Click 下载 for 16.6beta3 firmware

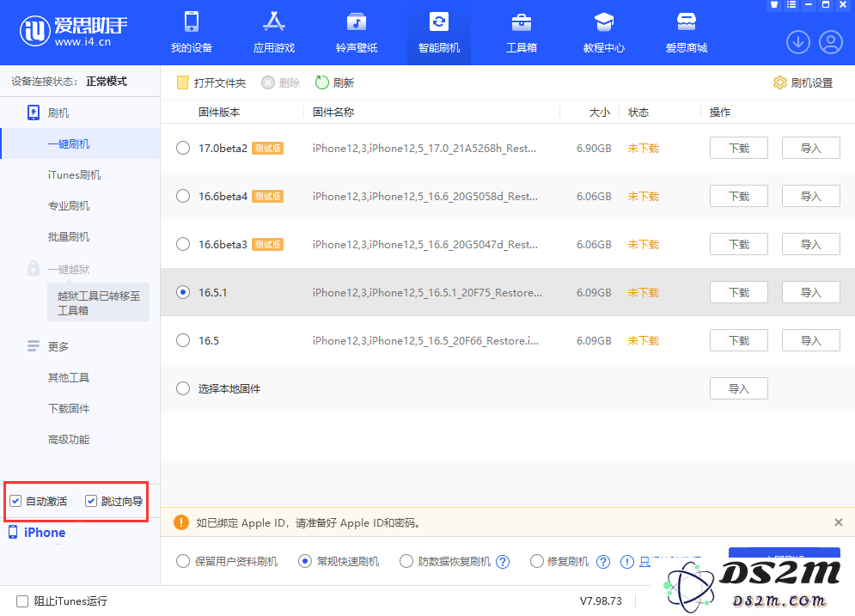739,244
